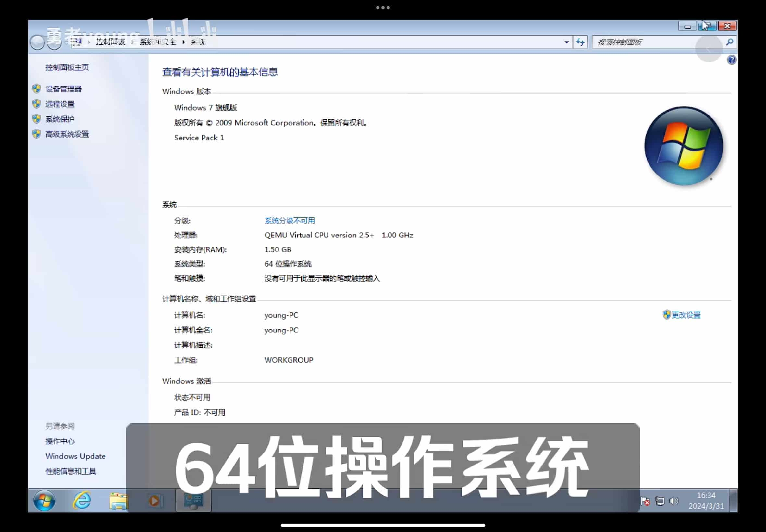
Task: Open Advanced system settings (高级系统设置)
Action: click(67, 134)
